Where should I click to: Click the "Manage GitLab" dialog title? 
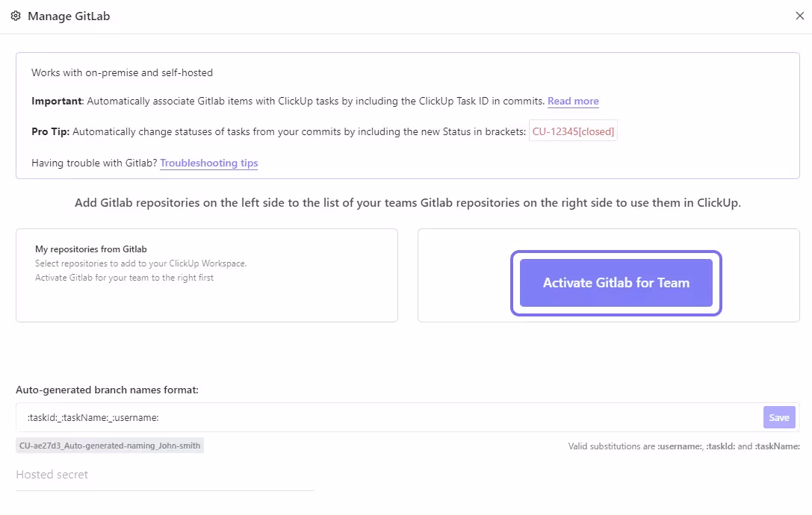[x=70, y=16]
